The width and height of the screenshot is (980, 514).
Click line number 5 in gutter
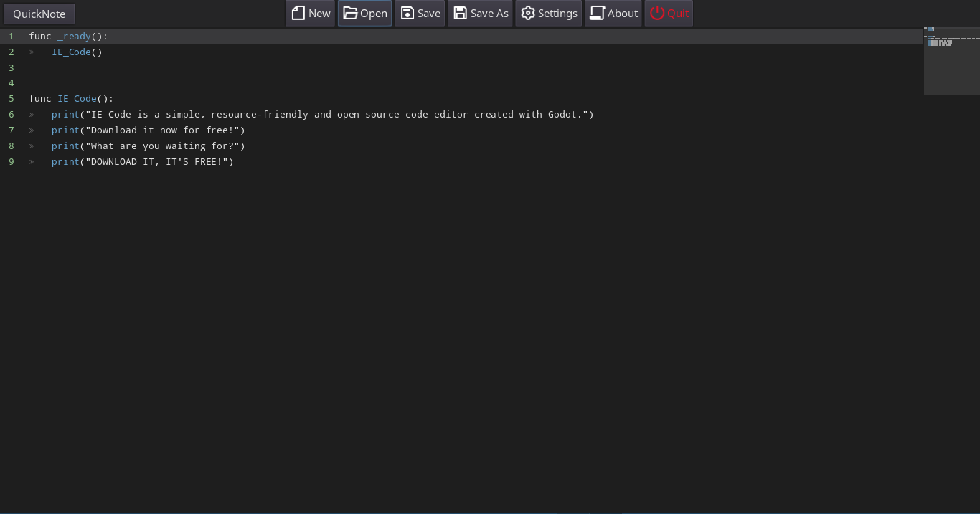point(11,98)
